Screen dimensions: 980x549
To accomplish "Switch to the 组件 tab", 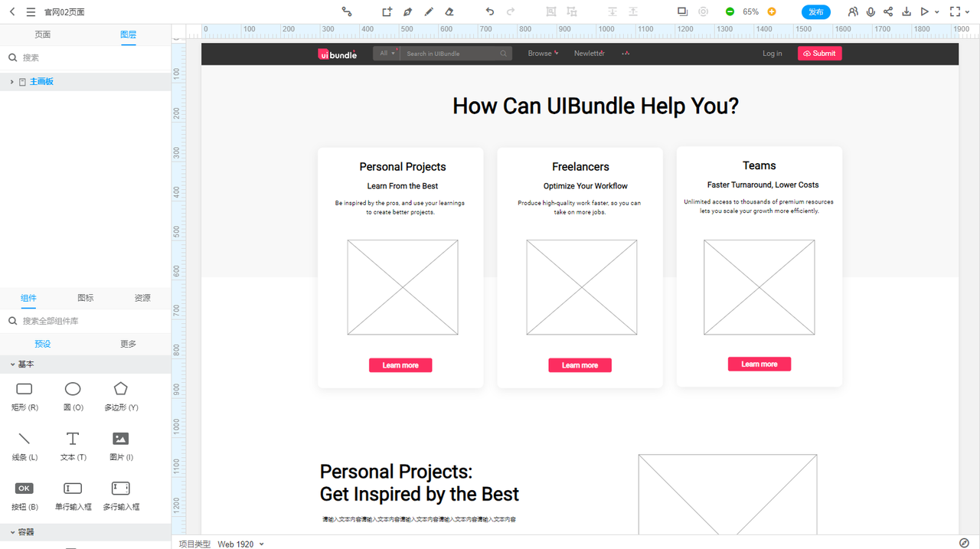I will point(28,298).
